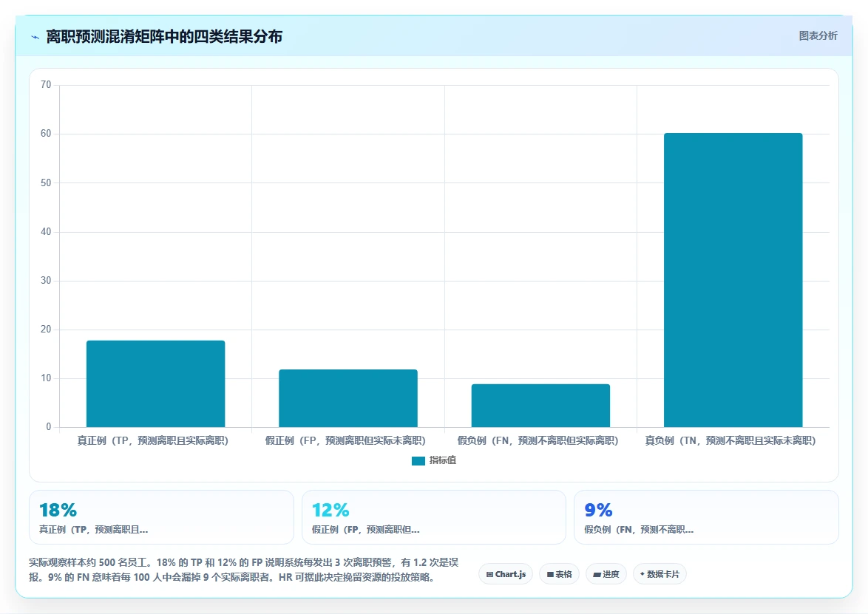Toggle the 指标值 legend color box
The width and height of the screenshot is (868, 614).
(418, 461)
